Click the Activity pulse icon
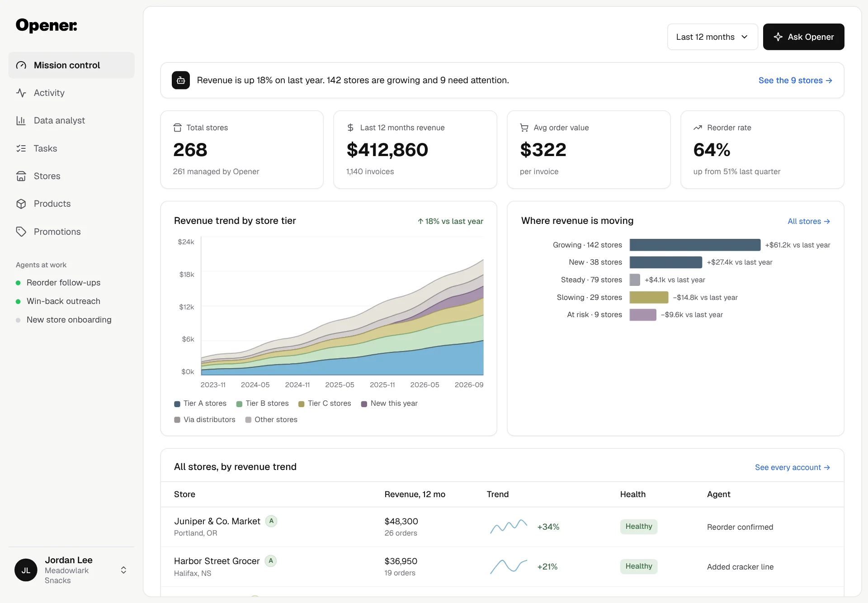 [21, 93]
